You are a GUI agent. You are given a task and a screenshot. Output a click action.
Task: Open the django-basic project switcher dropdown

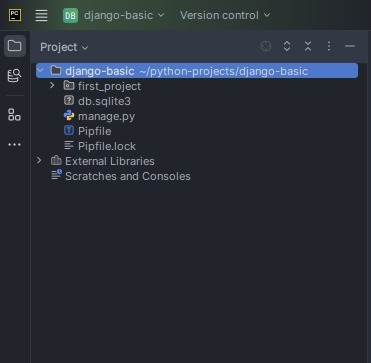(113, 15)
